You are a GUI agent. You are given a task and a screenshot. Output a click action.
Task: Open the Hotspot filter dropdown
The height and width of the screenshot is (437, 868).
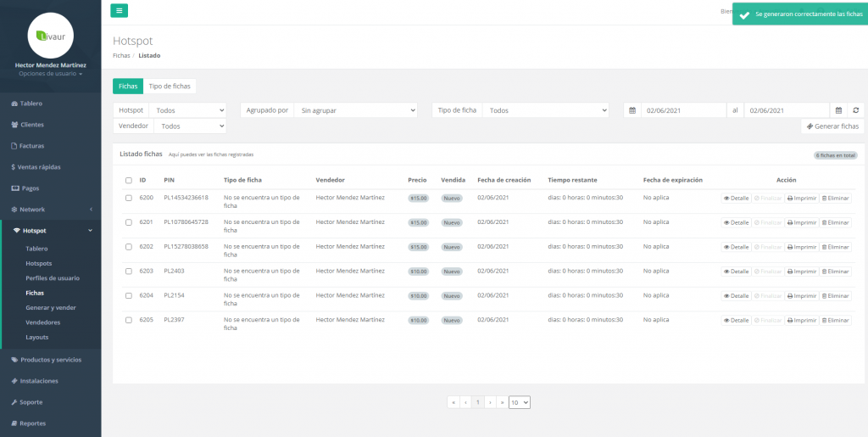click(187, 110)
